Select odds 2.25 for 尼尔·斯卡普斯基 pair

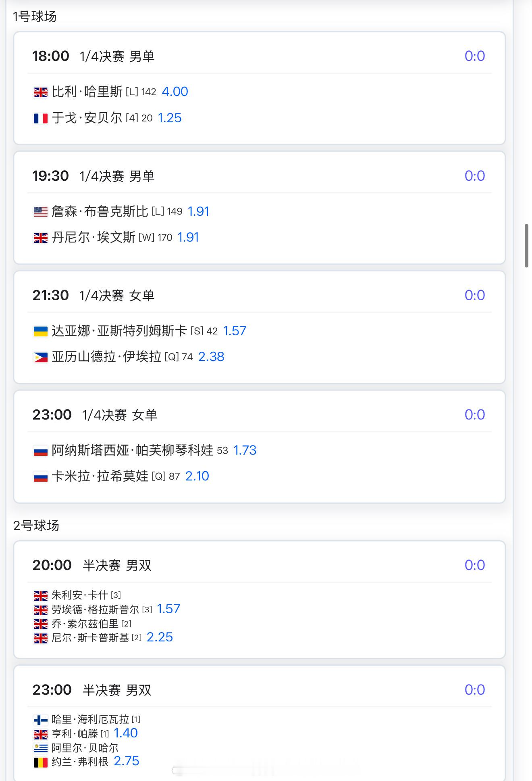click(x=160, y=637)
